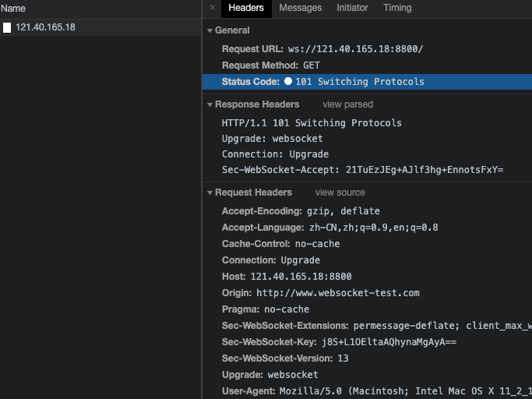Select the Sec-WebSocket-Accept response header line
Viewport: 532px width, 399px height.
point(362,170)
